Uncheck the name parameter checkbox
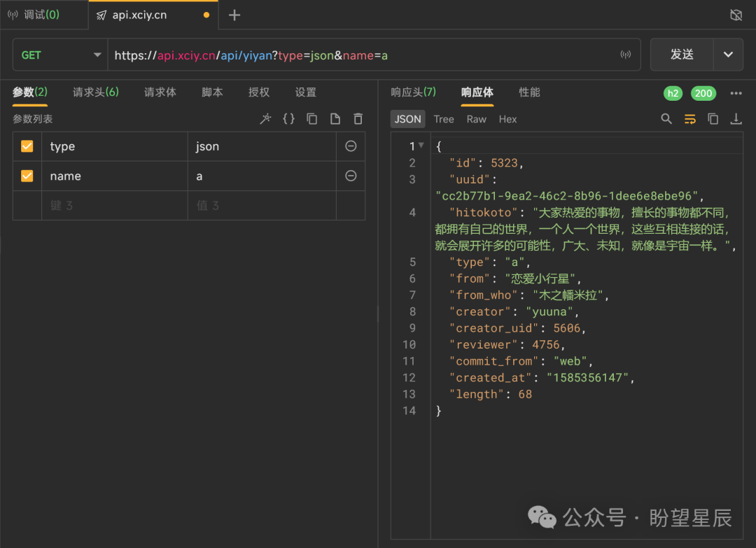The height and width of the screenshot is (548, 756). [x=27, y=176]
